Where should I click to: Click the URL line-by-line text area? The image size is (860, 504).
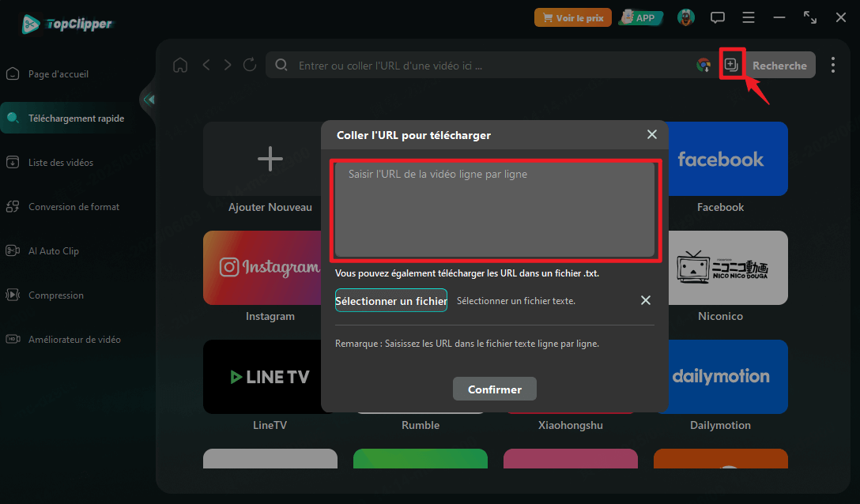click(x=495, y=209)
